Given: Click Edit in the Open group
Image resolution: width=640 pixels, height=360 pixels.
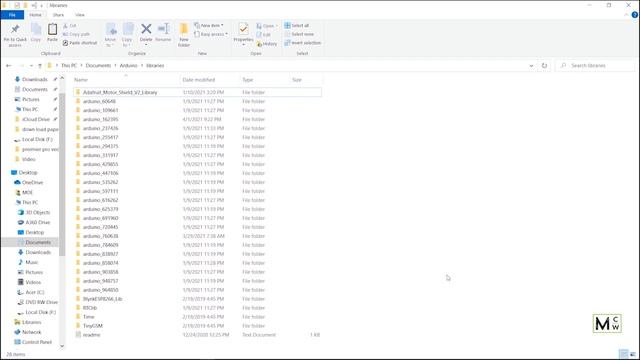Looking at the screenshot, I should coord(264,35).
